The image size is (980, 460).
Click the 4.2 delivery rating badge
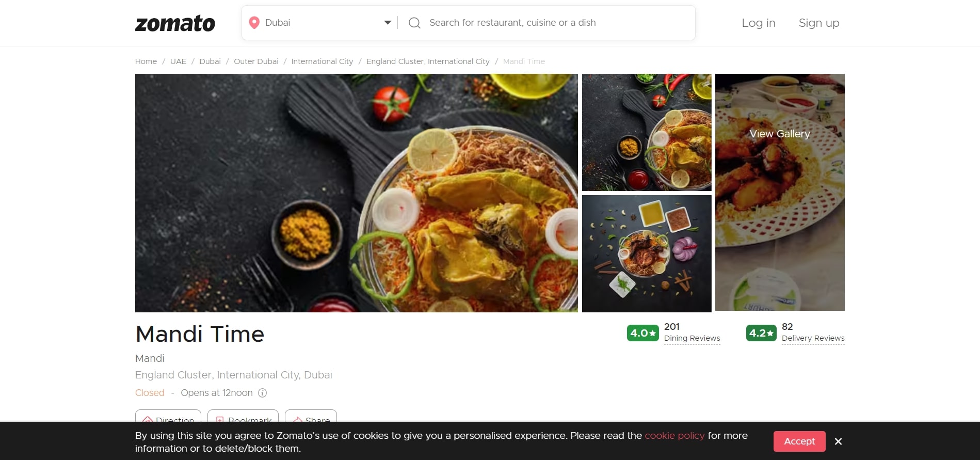coord(761,333)
